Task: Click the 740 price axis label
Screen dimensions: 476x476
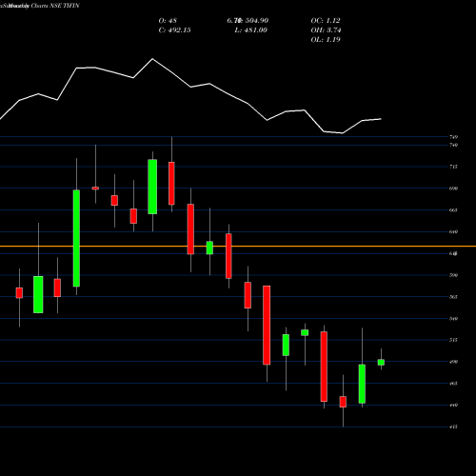Action: click(453, 145)
